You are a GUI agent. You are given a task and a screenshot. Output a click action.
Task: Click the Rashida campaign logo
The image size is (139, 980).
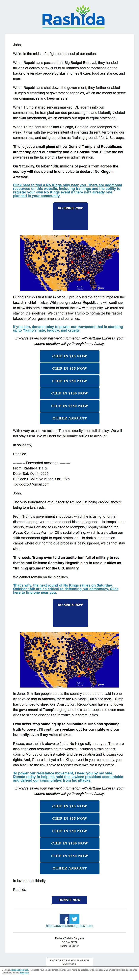coord(73,17)
